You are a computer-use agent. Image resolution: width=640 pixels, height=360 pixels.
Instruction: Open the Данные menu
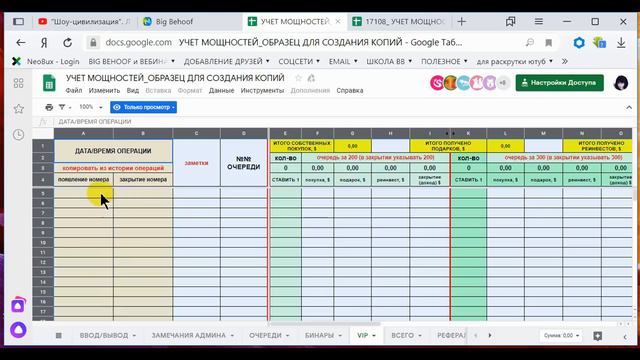coord(222,91)
